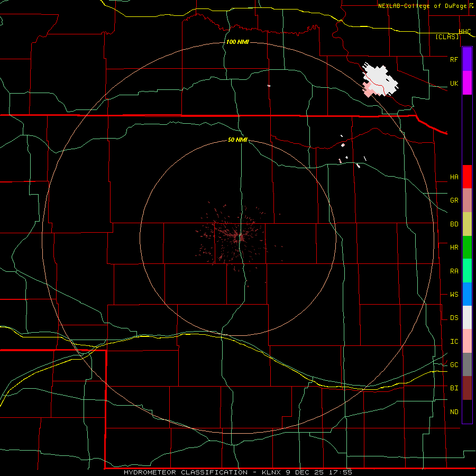This screenshot has width=476, height=476.
Task: Click the "BD" legend label text
Action: [454, 224]
